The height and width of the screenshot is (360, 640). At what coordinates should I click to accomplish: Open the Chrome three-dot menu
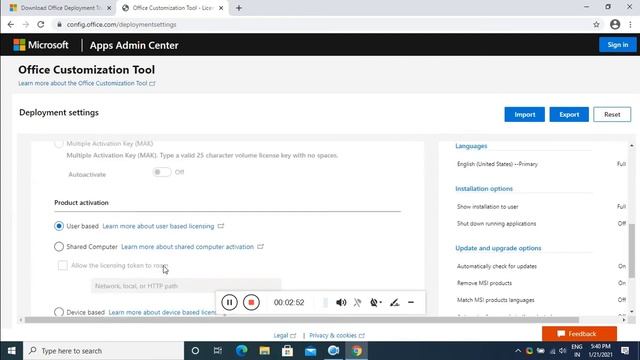point(630,24)
